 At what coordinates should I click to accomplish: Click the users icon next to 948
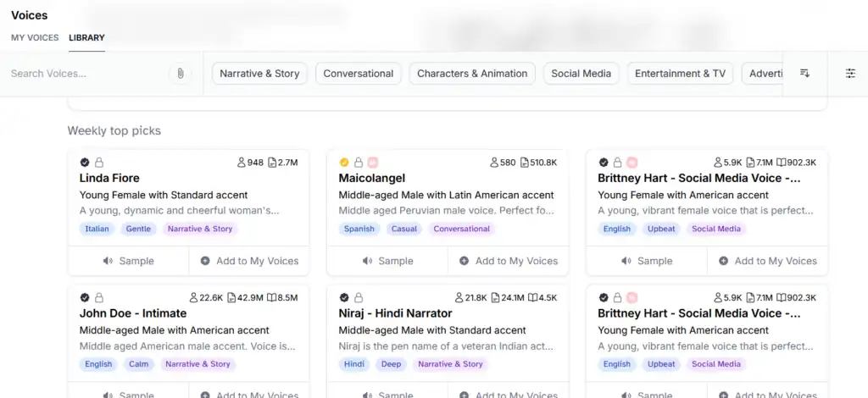pyautogui.click(x=241, y=163)
